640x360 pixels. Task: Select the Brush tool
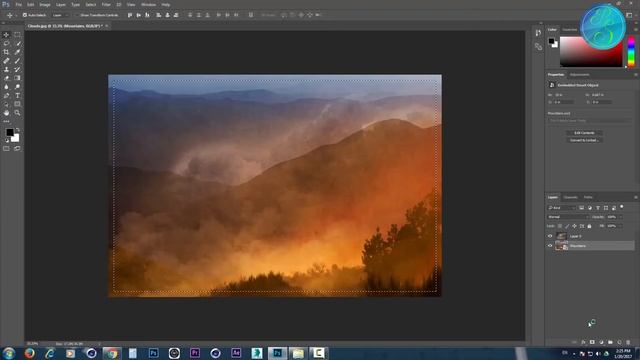tap(17, 60)
